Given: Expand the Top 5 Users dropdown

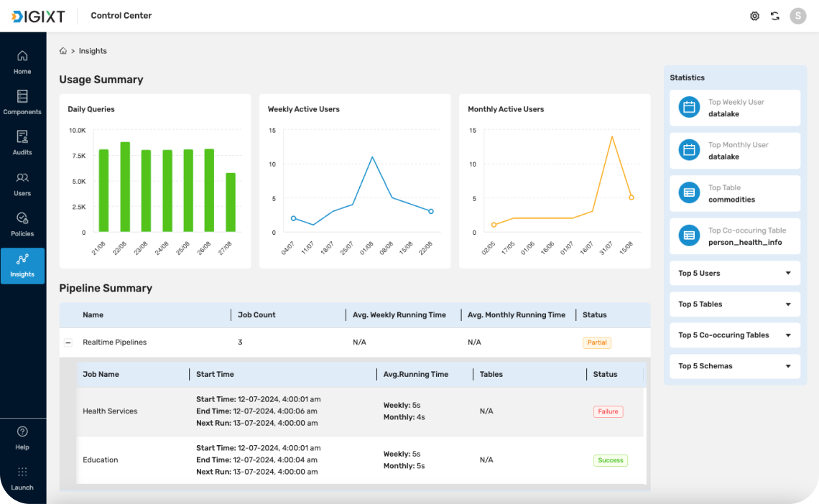Looking at the screenshot, I should (x=735, y=274).
